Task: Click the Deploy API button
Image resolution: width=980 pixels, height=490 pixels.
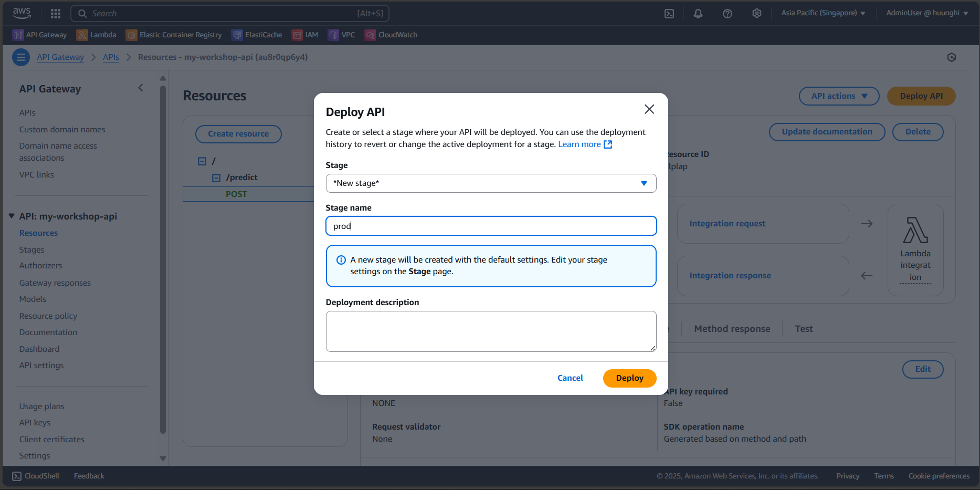Action: coord(921,96)
